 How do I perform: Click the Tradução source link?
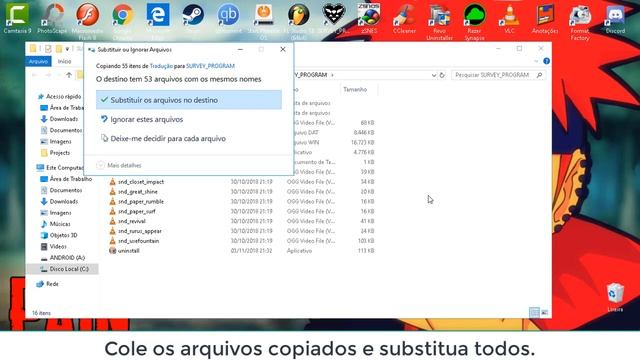[161, 66]
